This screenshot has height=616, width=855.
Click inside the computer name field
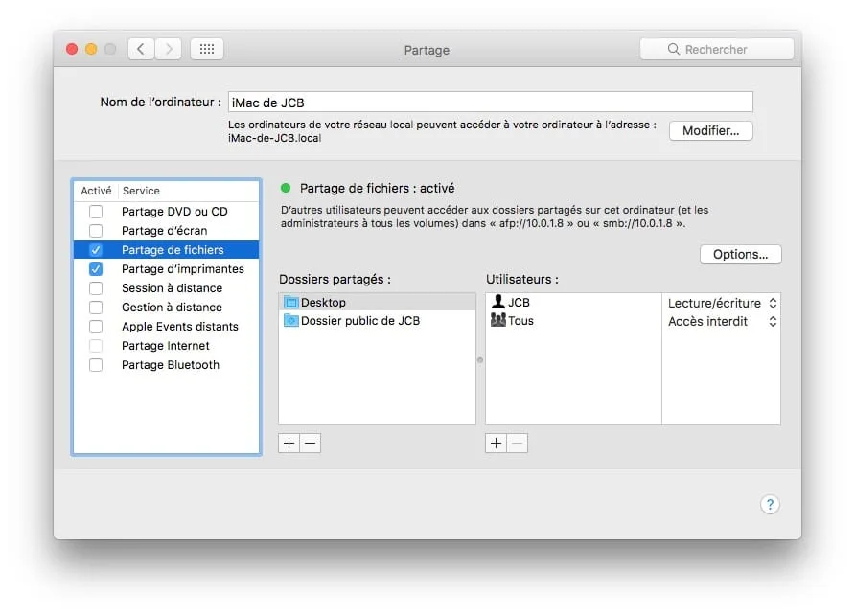[x=490, y=102]
